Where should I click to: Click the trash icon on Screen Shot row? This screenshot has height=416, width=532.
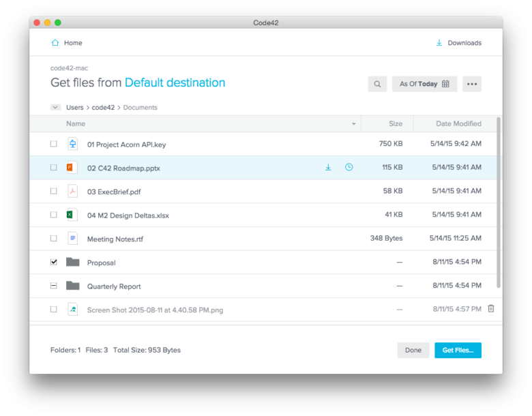pyautogui.click(x=491, y=308)
